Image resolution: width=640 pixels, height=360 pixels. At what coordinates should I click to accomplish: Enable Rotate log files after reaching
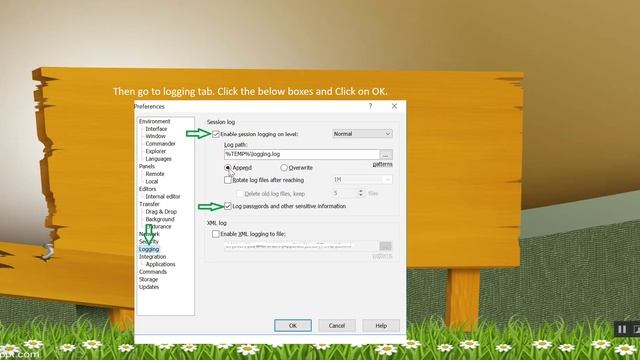[x=228, y=180]
